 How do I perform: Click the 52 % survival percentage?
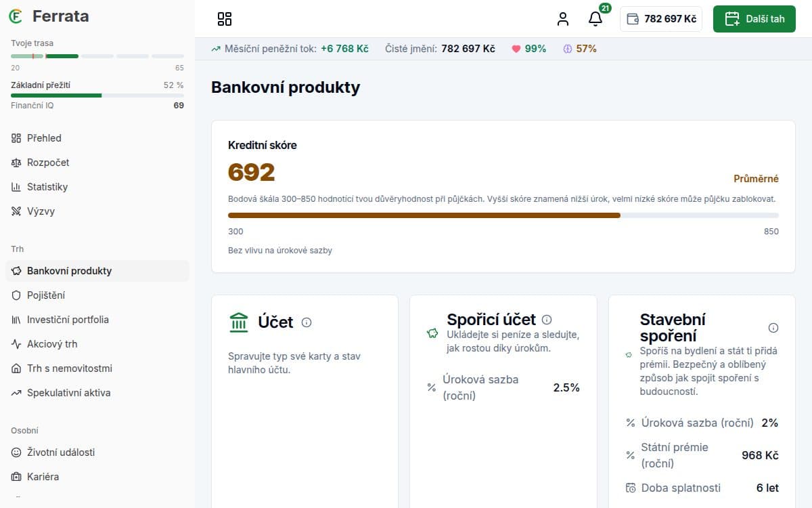pos(173,85)
